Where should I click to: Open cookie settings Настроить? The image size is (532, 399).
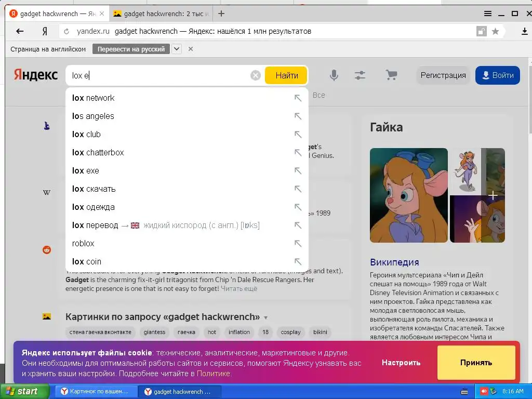point(401,363)
